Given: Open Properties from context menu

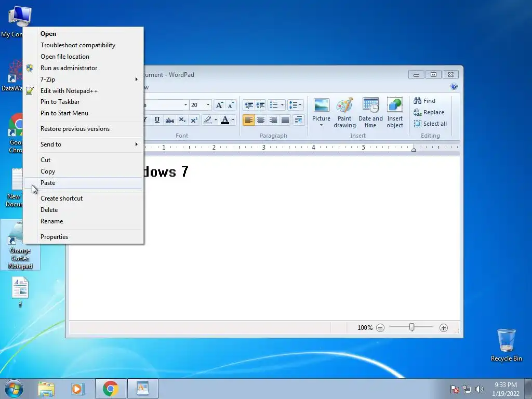Looking at the screenshot, I should (x=83, y=237).
